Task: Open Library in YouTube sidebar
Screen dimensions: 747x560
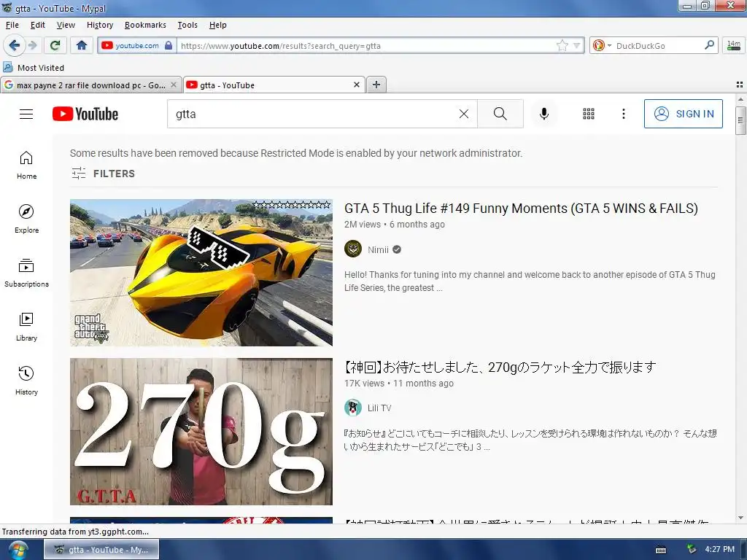Action: [x=26, y=327]
